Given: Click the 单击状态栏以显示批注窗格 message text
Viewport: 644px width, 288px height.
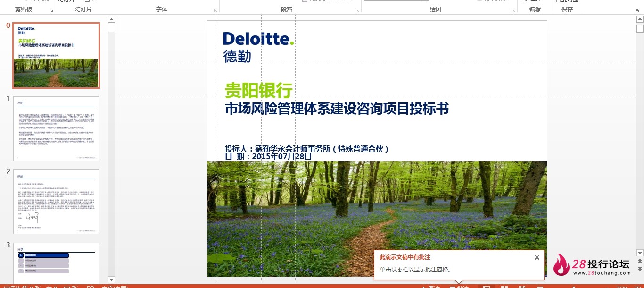Looking at the screenshot, I should 416,270.
